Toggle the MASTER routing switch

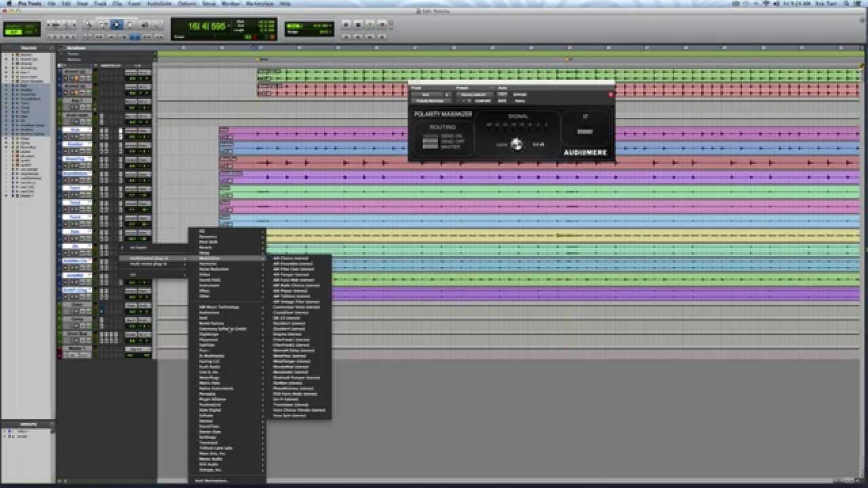pyautogui.click(x=431, y=146)
